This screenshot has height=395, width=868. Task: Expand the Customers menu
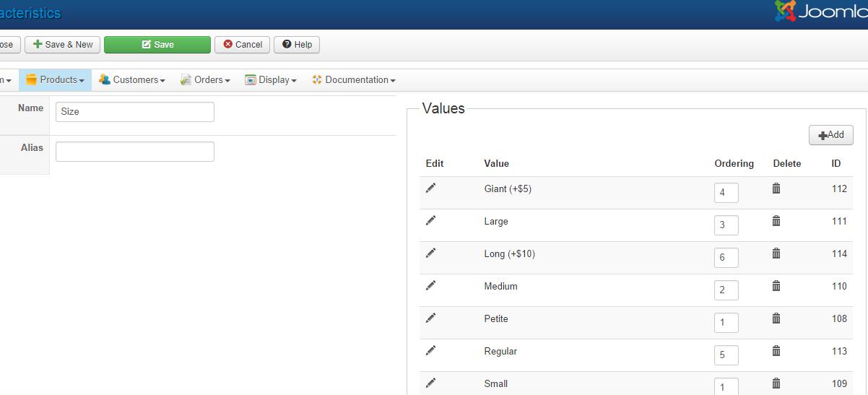[132, 80]
